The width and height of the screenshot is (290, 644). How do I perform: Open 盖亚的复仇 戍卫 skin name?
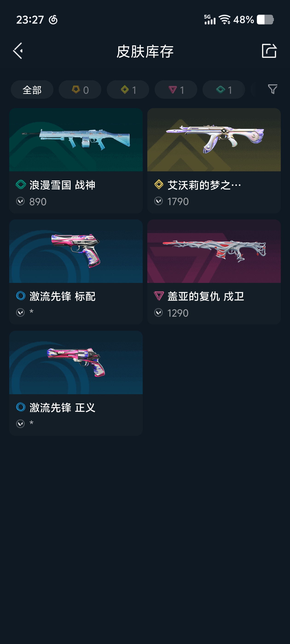coord(206,296)
